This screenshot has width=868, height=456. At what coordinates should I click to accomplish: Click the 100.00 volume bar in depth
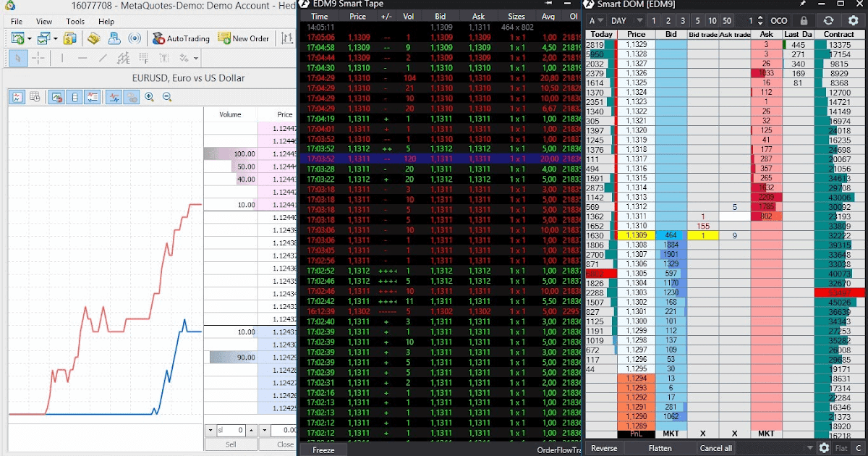[231, 153]
